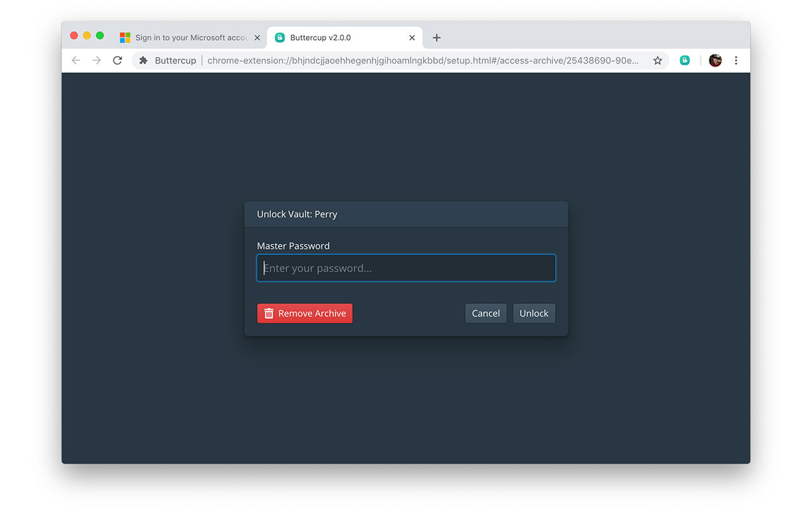812x508 pixels.
Task: Click the green maximize window button
Action: click(100, 36)
